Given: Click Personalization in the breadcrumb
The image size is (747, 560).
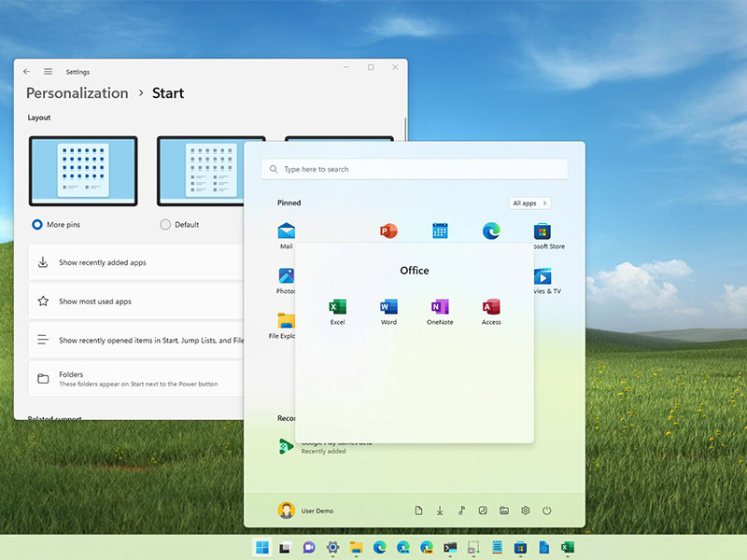Looking at the screenshot, I should (78, 92).
